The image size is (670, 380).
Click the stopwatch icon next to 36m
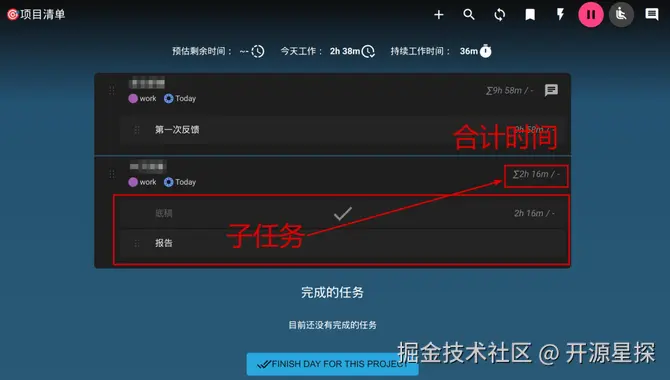(x=485, y=51)
